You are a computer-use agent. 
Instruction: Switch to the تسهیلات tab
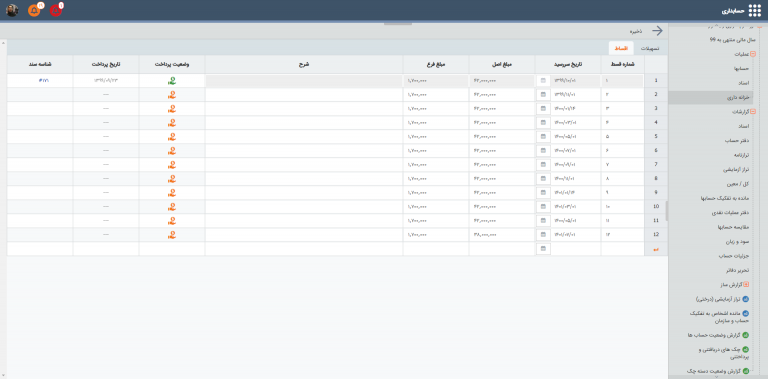point(650,48)
